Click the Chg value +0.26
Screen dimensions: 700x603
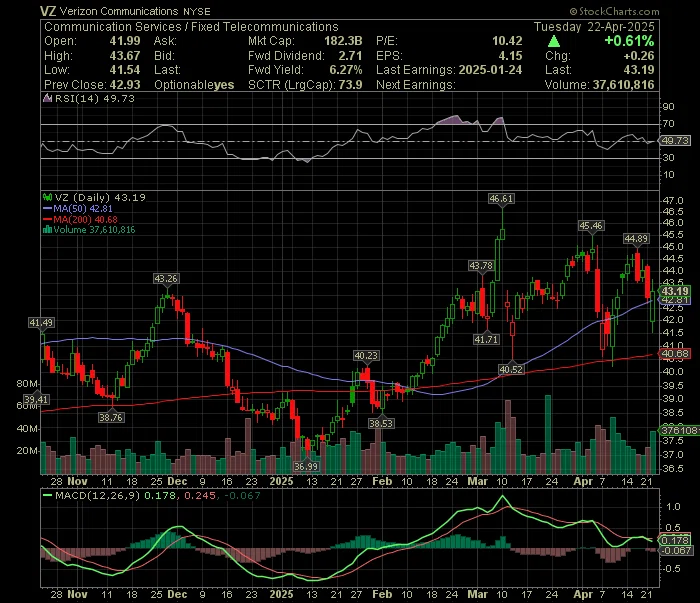[639, 56]
